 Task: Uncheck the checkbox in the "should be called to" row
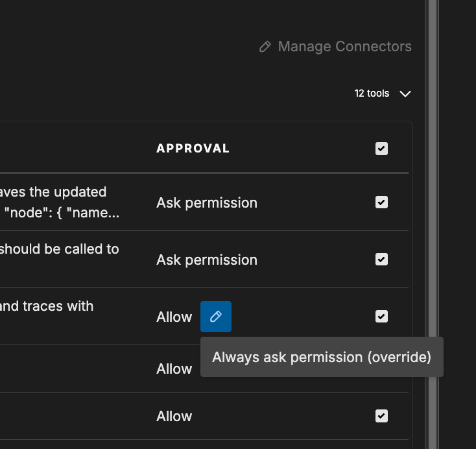click(x=381, y=260)
